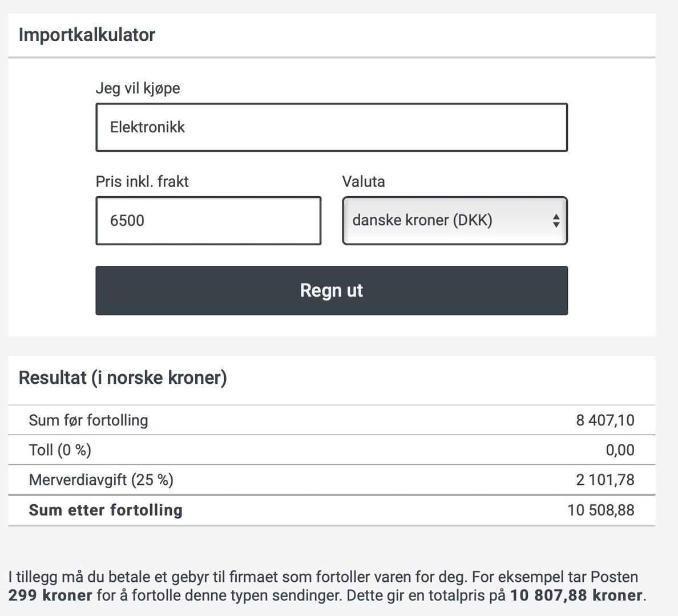Focus the price field containing 6500

coord(208,221)
